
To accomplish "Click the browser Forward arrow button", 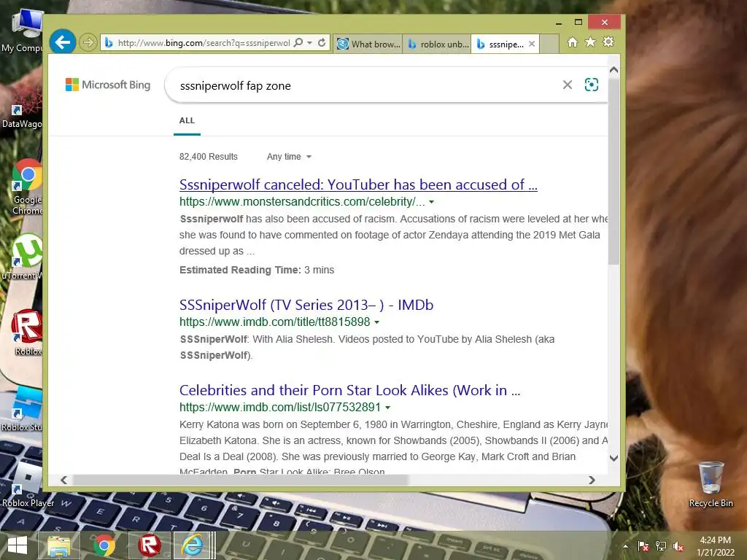I will (88, 43).
